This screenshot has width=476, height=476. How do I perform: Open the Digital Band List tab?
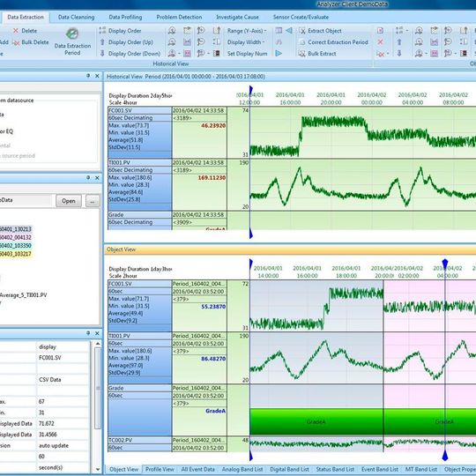click(x=290, y=469)
